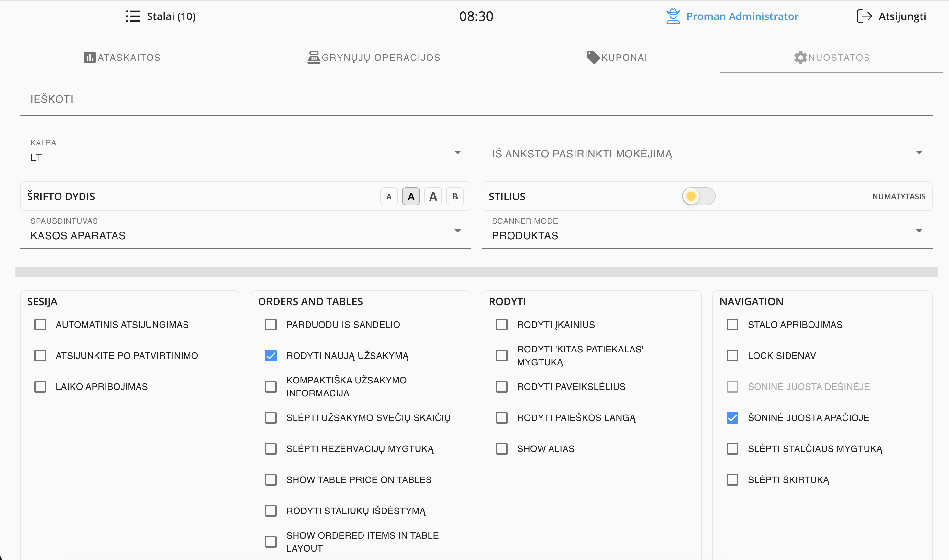Click the Atsijungti logout link
The height and width of the screenshot is (560, 949).
tap(902, 16)
